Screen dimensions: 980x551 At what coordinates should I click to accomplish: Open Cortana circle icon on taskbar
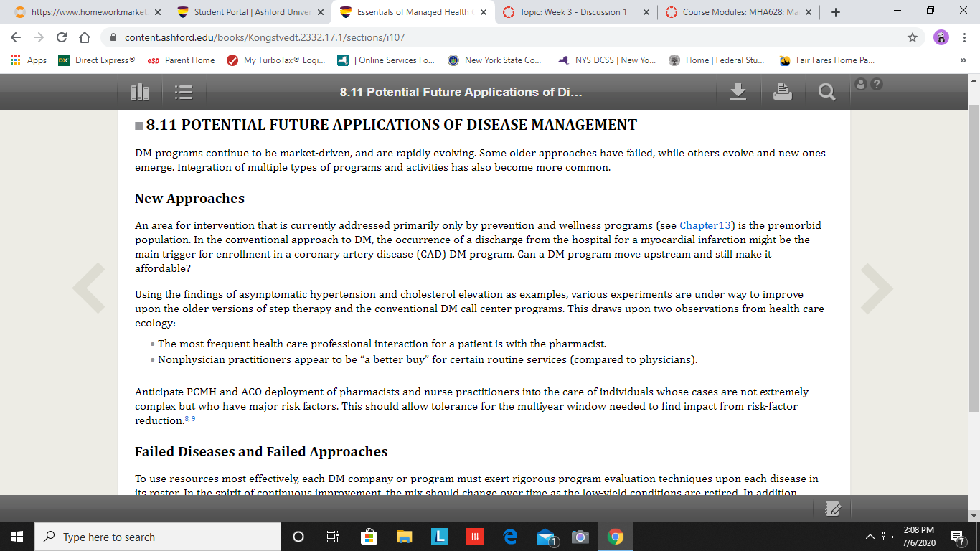[x=298, y=537]
